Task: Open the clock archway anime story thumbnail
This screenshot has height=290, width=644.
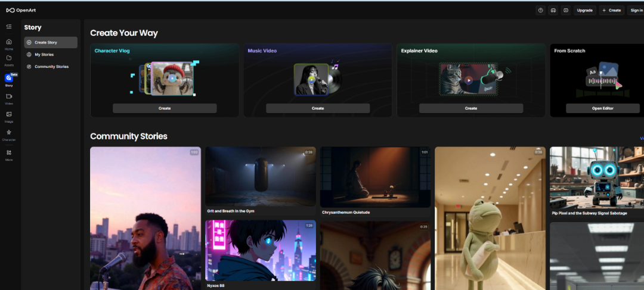Action: [376, 256]
